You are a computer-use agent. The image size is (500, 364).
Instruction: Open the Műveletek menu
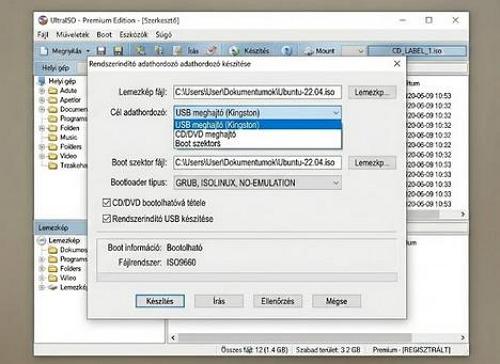point(72,35)
